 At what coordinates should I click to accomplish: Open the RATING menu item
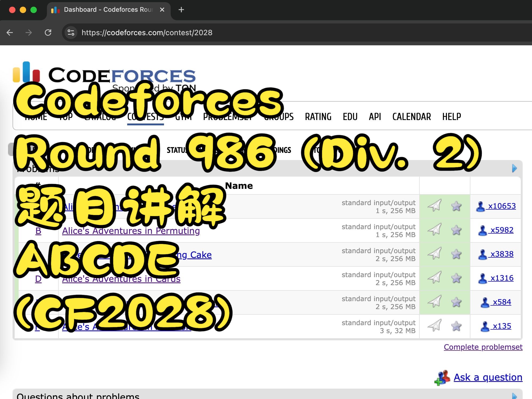[318, 117]
